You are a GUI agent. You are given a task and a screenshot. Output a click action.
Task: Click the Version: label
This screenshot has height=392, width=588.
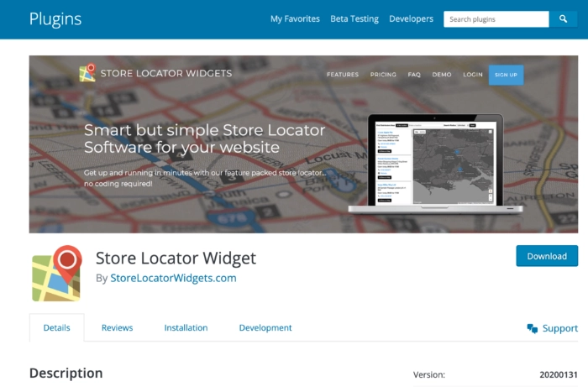(x=429, y=374)
